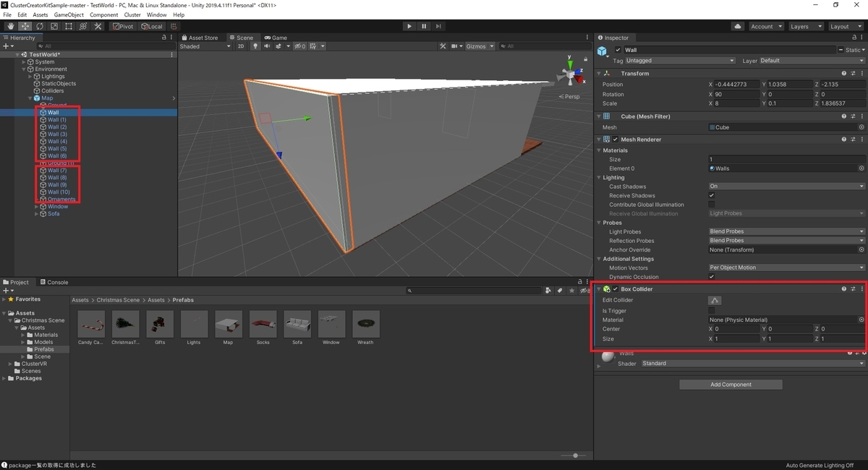Open the Shader Standard dropdown

752,364
